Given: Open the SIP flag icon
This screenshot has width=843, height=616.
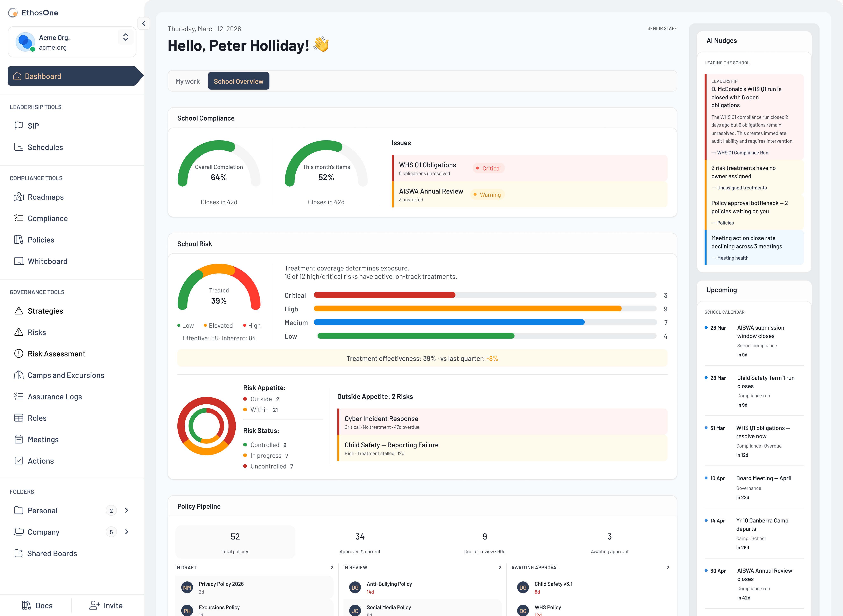Looking at the screenshot, I should click(x=19, y=126).
